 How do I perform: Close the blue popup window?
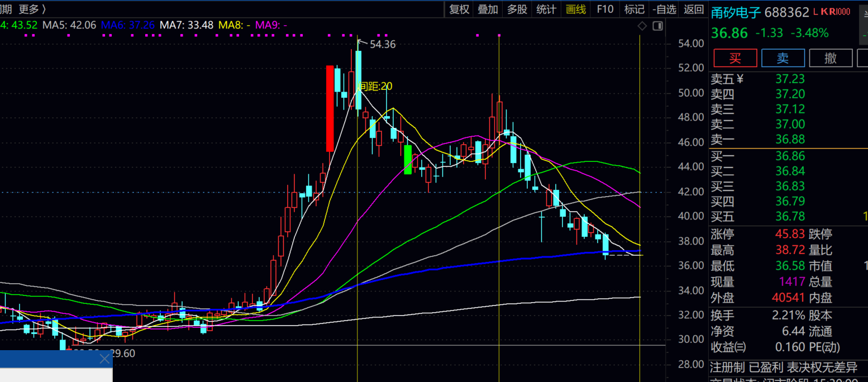[x=104, y=359]
